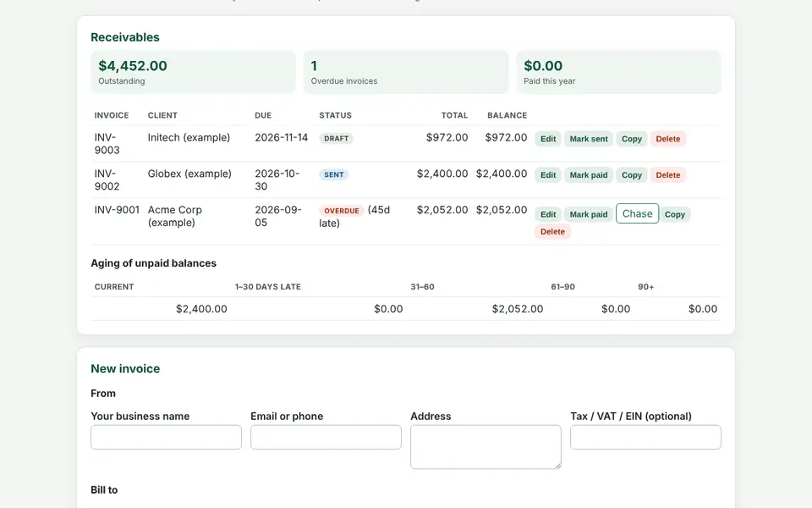
Task: Copy the Initech INV-9003 invoice
Action: click(631, 139)
